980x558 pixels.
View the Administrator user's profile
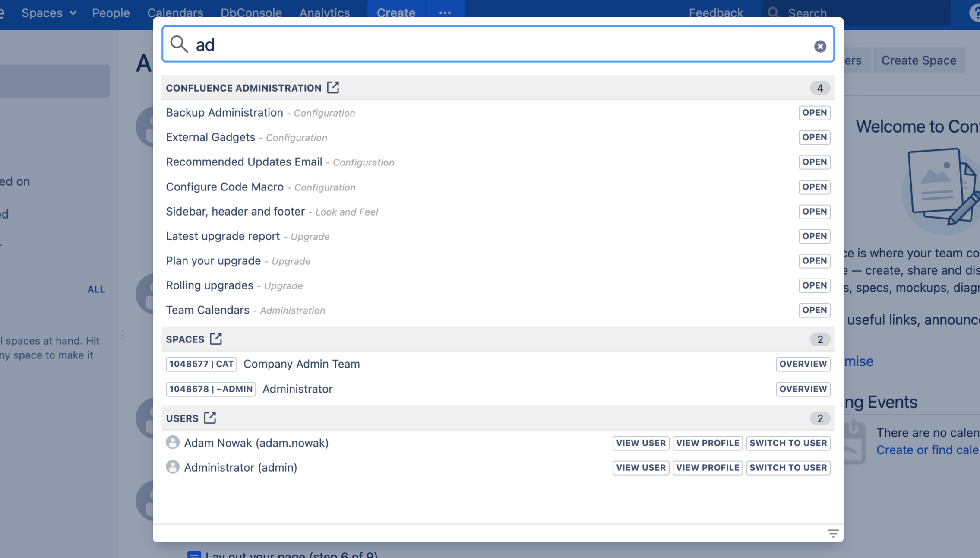tap(707, 467)
